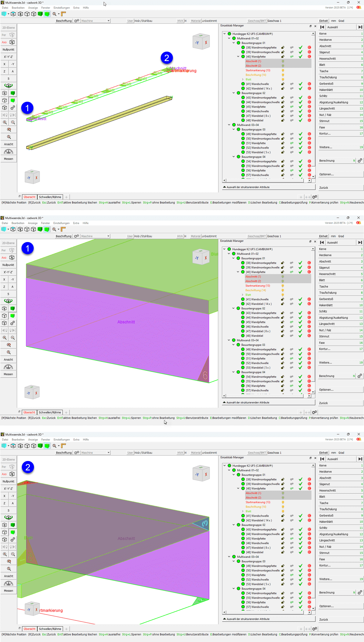The width and height of the screenshot is (364, 642).
Task: Click the view orientation cube upper right of top viewport
Action: point(201,42)
